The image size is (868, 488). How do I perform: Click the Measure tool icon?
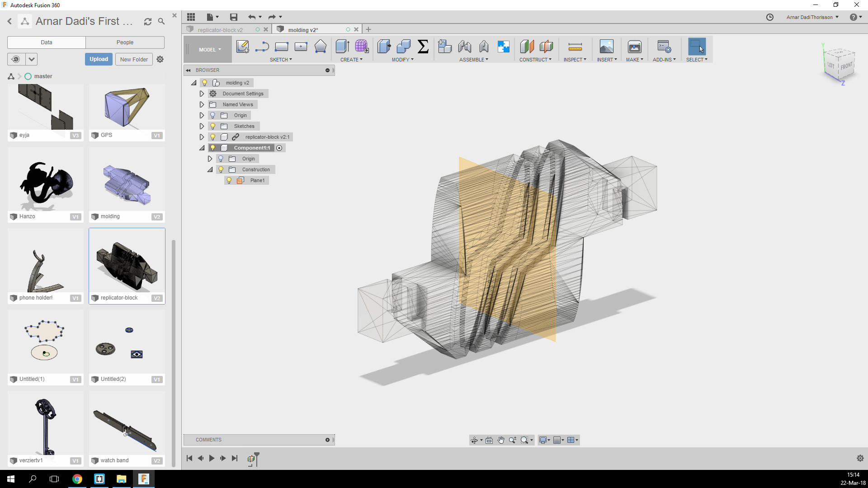(575, 47)
